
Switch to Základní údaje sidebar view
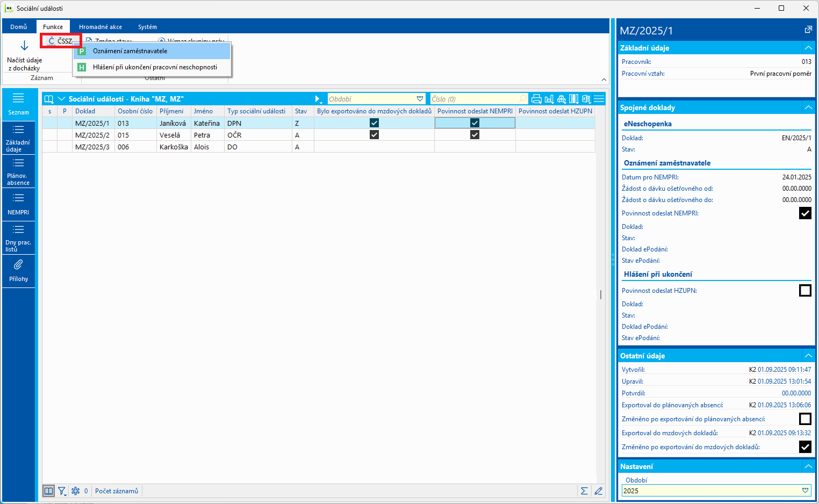[18, 138]
